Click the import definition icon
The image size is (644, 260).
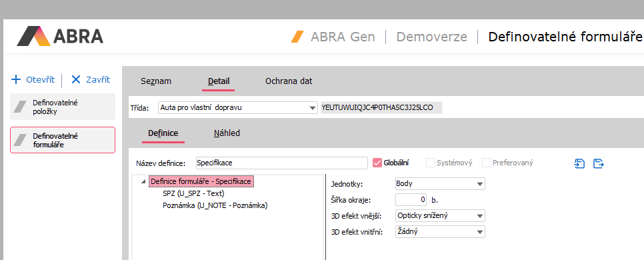(579, 163)
